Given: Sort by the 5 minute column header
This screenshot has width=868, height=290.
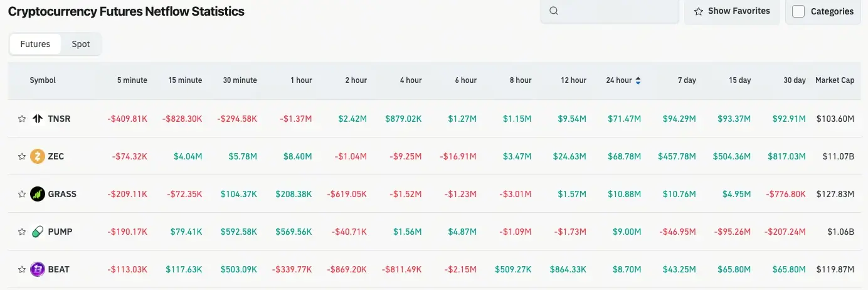Looking at the screenshot, I should pyautogui.click(x=132, y=80).
